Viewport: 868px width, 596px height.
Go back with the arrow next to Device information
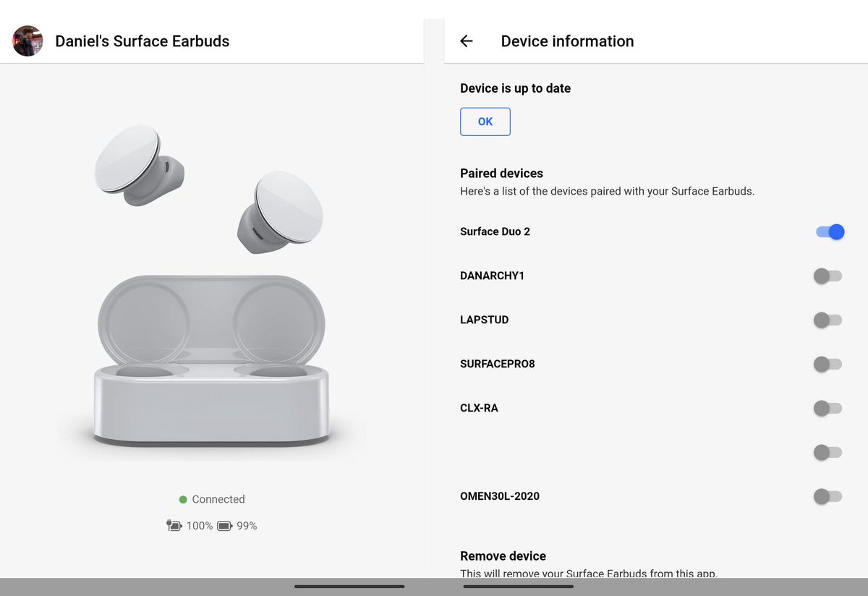(x=467, y=41)
